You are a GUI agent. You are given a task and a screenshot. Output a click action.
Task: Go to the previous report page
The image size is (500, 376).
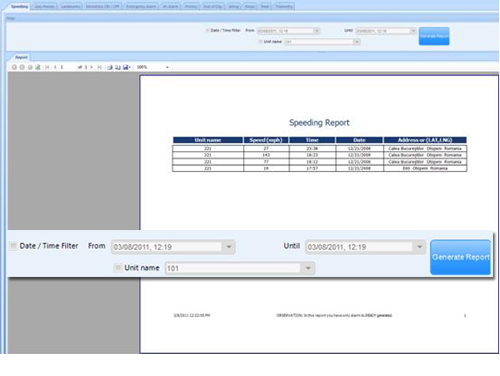55,67
